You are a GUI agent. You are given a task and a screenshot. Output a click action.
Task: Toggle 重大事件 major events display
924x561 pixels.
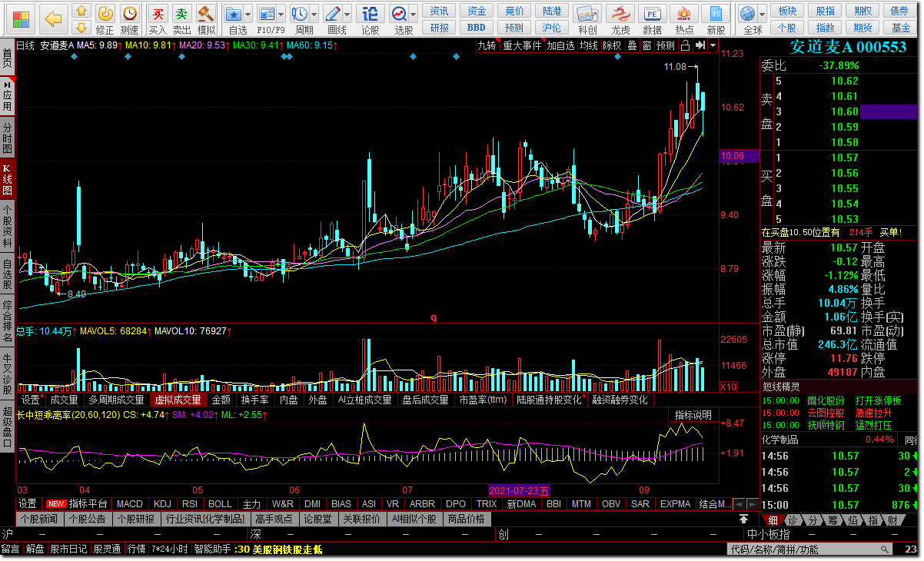[x=523, y=45]
